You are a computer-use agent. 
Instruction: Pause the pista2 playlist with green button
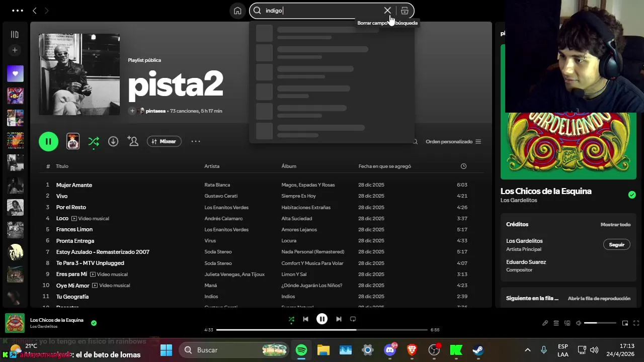click(48, 141)
